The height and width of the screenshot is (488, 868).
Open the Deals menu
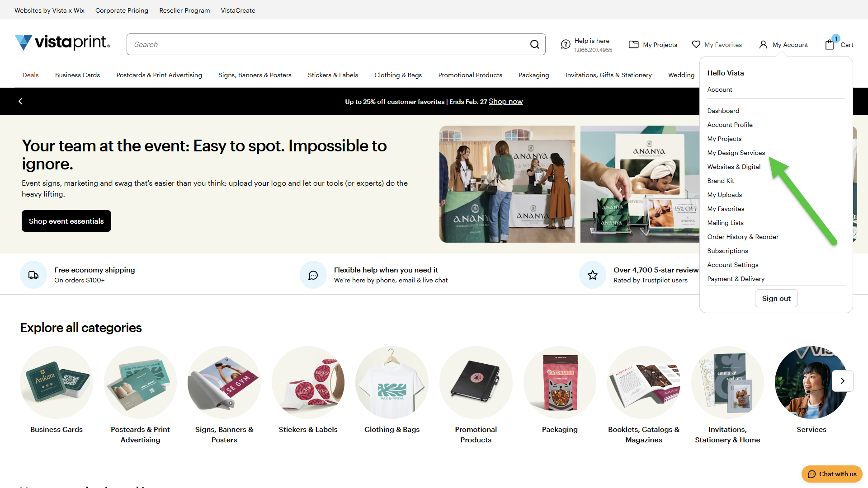[x=31, y=75]
